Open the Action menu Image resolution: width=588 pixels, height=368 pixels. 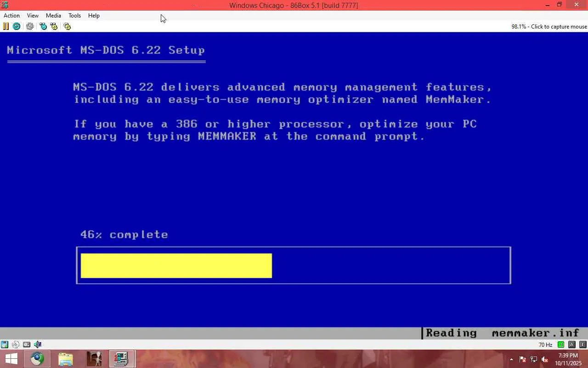coord(11,16)
